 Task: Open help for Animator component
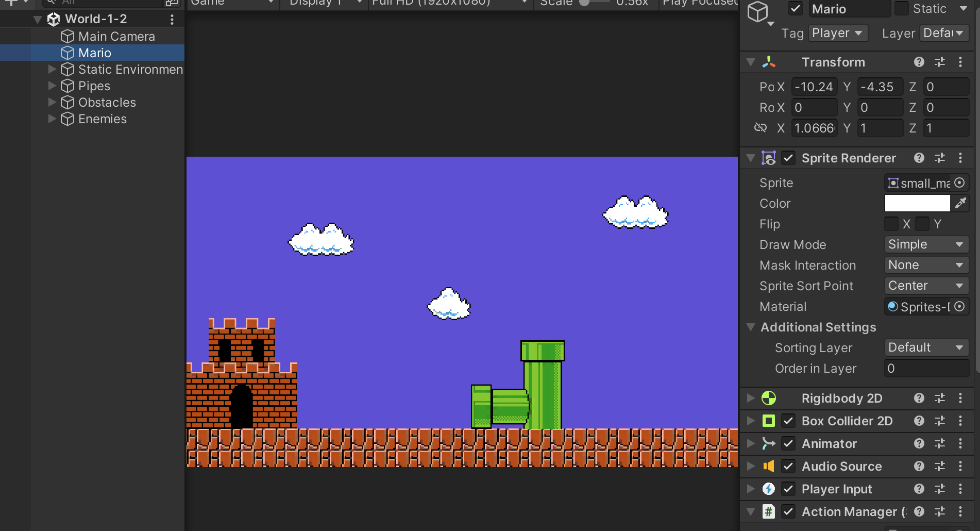pos(919,443)
